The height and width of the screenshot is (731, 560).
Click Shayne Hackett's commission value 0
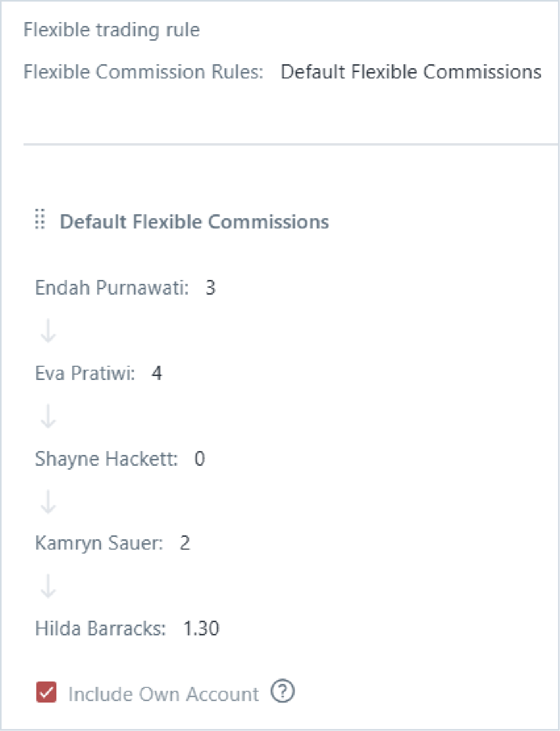[200, 459]
